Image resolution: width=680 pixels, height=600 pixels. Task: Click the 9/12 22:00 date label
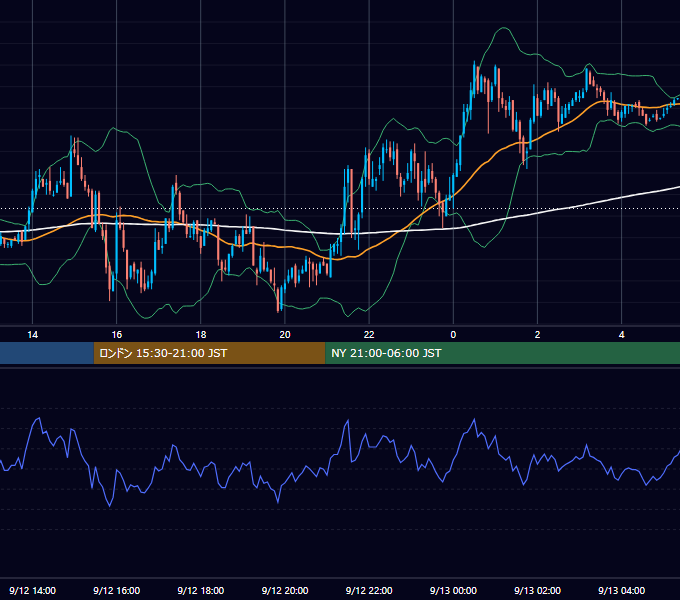click(x=369, y=590)
